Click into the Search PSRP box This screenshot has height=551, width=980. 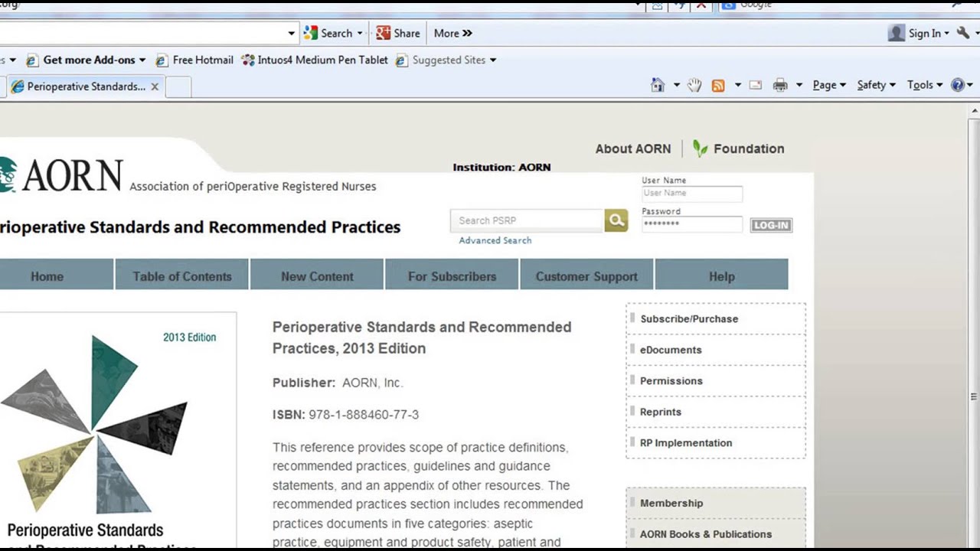click(528, 220)
